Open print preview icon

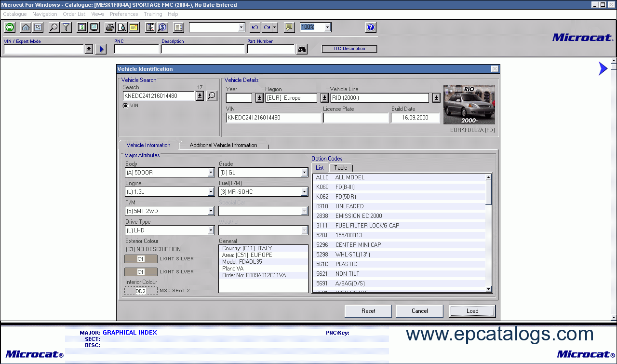pos(122,27)
